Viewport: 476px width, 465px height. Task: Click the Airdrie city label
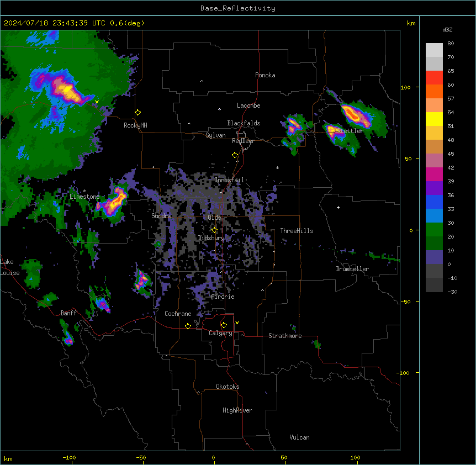coord(223,297)
